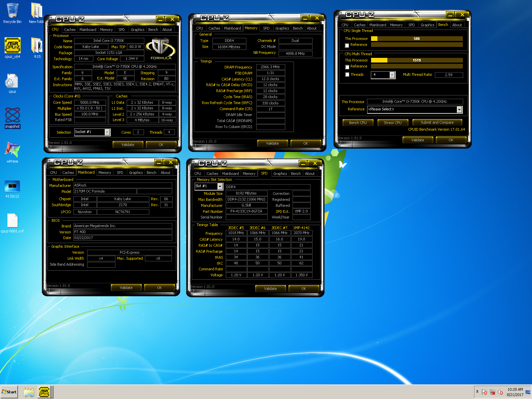
Task: Click the muted volume tray icon
Action: pyautogui.click(x=500, y=392)
